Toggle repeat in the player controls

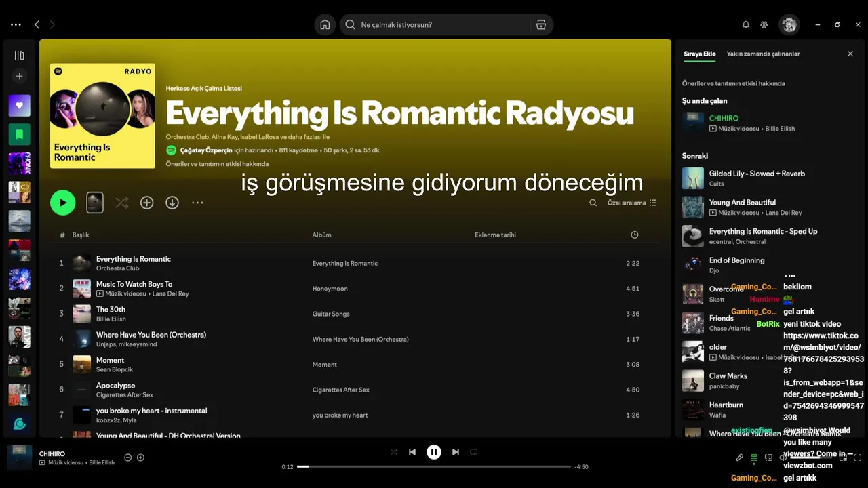(474, 452)
